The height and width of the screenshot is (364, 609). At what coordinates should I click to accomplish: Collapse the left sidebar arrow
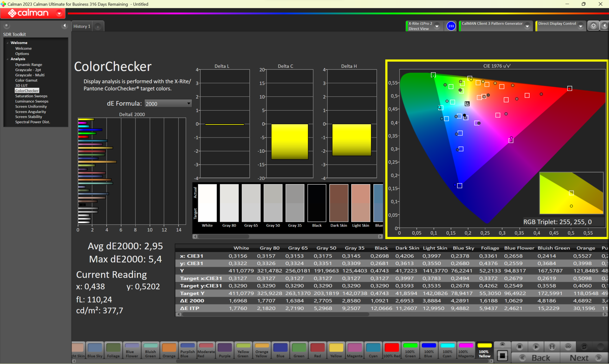pos(65,26)
